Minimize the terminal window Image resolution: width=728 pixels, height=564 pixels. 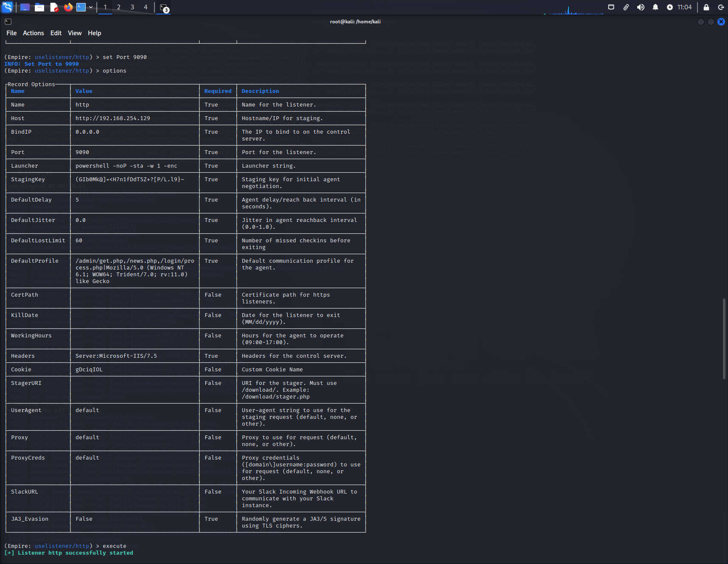701,22
